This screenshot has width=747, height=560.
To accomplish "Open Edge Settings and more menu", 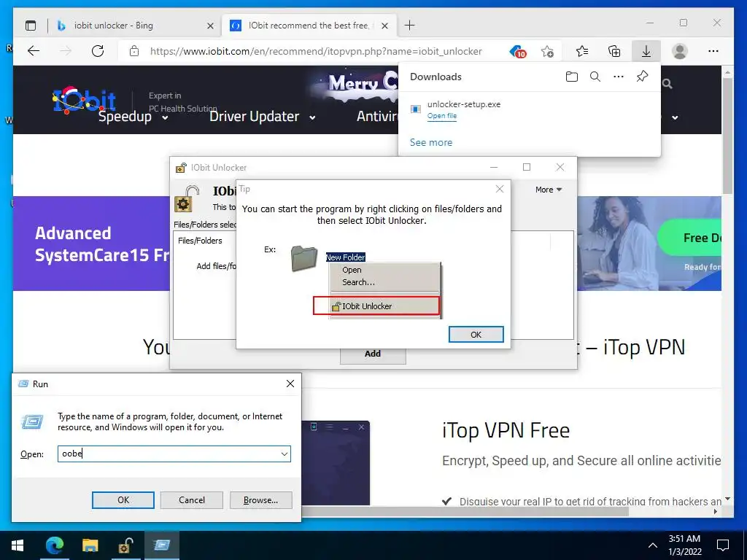I will (x=713, y=51).
